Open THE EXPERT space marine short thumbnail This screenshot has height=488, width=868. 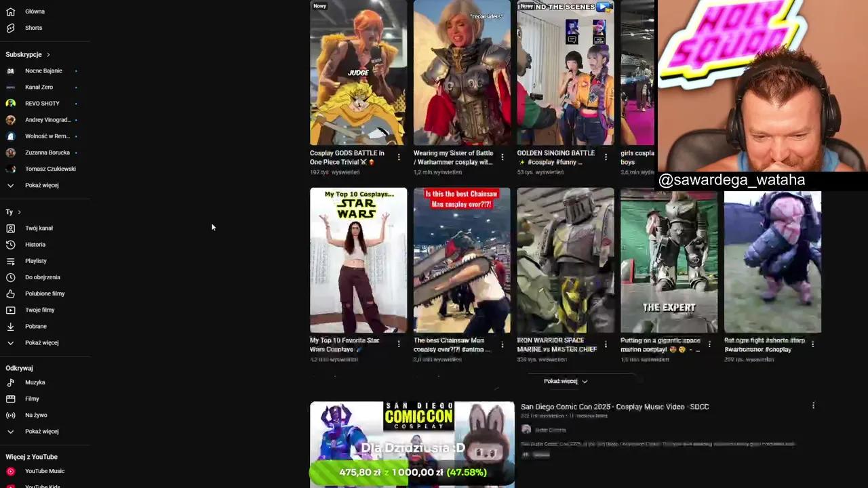click(669, 262)
